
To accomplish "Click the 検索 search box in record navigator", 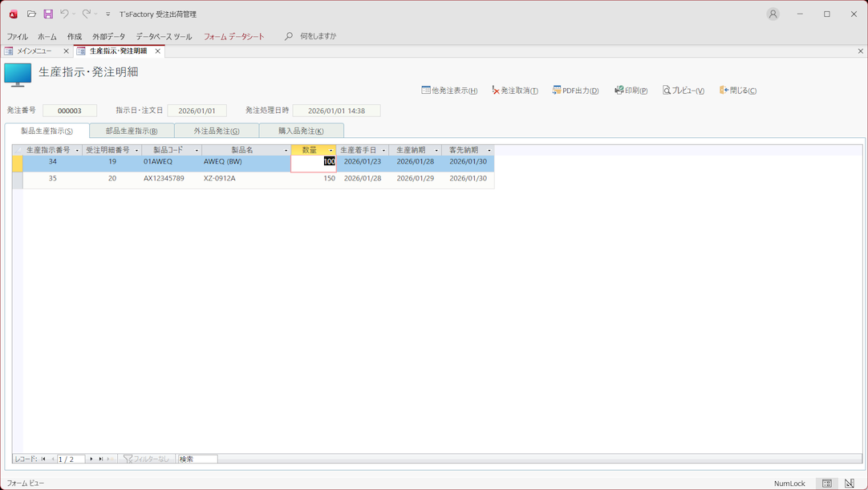I will coord(197,460).
